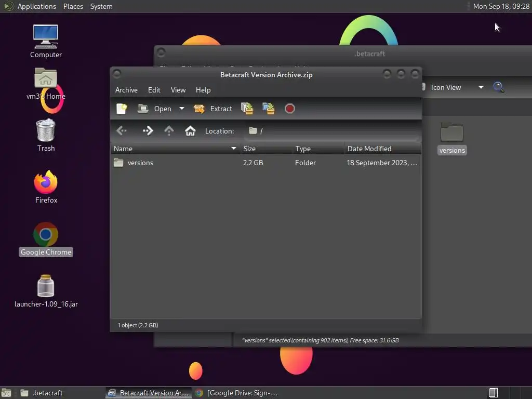This screenshot has height=399, width=532.
Task: Open the Trash desktop icon
Action: 46,135
